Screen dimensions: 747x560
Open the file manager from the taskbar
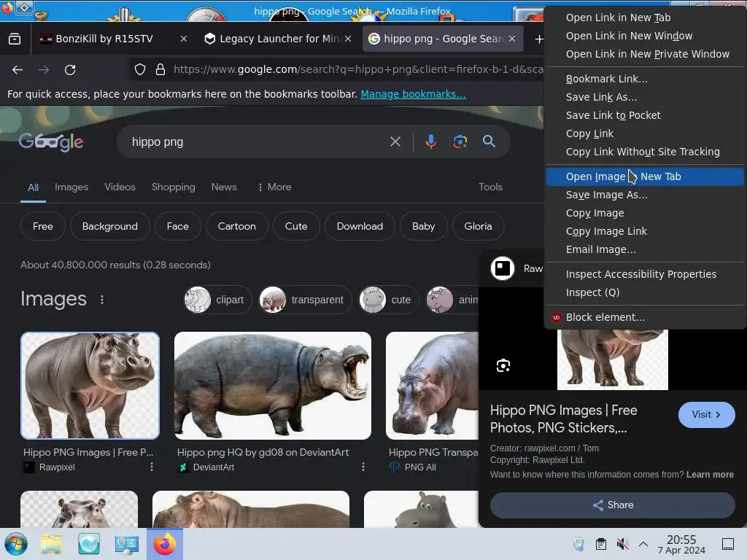click(51, 544)
